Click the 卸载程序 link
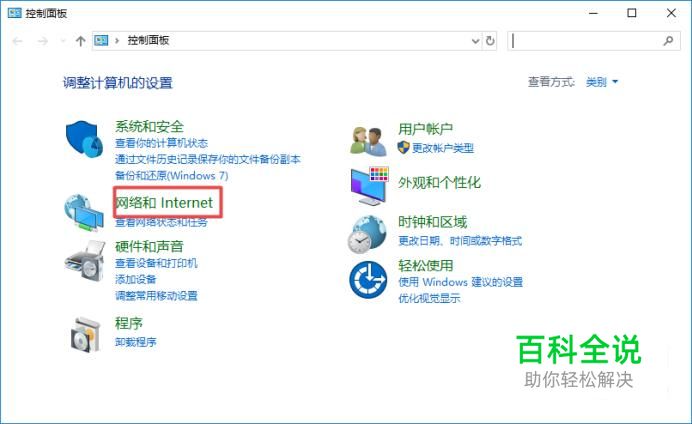The width and height of the screenshot is (692, 424). pos(135,342)
